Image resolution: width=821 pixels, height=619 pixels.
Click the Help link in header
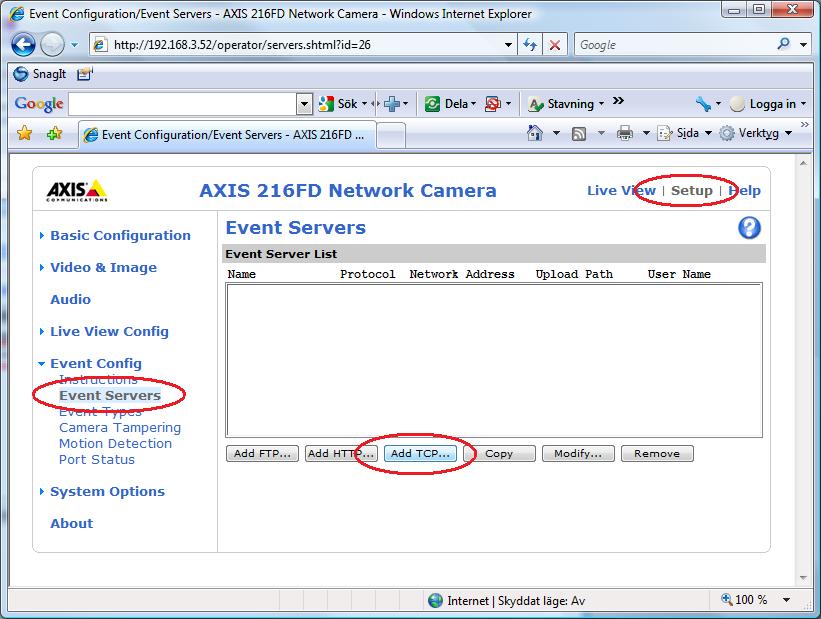click(744, 191)
